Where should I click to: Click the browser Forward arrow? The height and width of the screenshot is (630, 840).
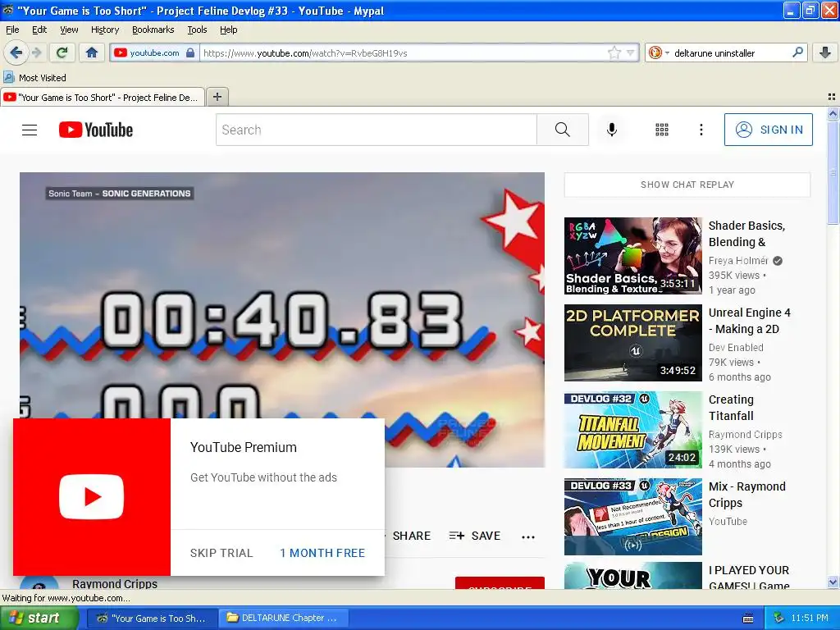pyautogui.click(x=36, y=52)
